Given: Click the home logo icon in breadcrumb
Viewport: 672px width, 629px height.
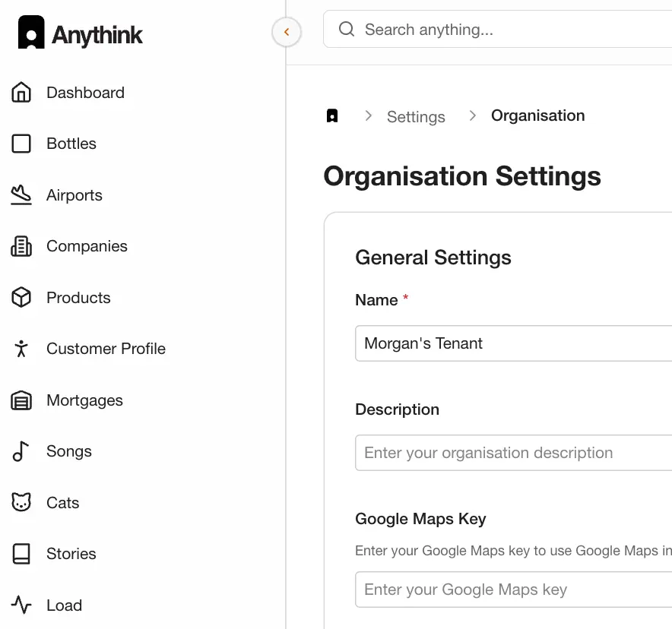Looking at the screenshot, I should tap(332, 115).
